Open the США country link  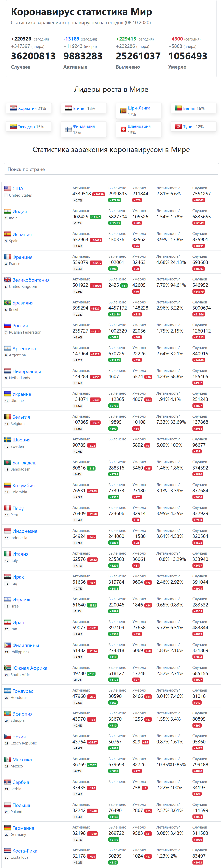coord(18,189)
